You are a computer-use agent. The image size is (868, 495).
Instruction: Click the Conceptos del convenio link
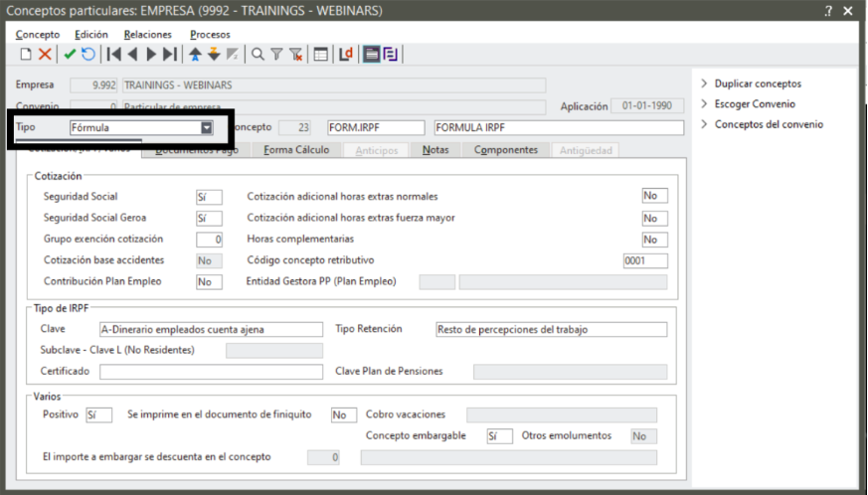click(x=768, y=124)
